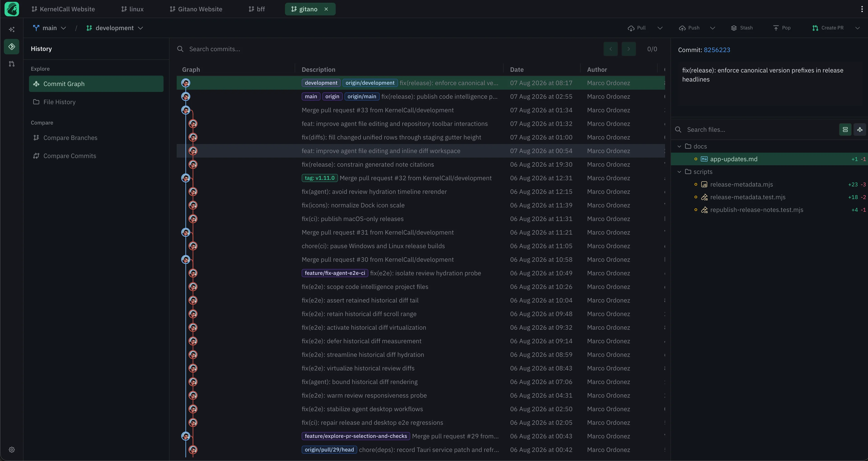868x461 pixels.
Task: Go to next search result arrow
Action: [628, 49]
